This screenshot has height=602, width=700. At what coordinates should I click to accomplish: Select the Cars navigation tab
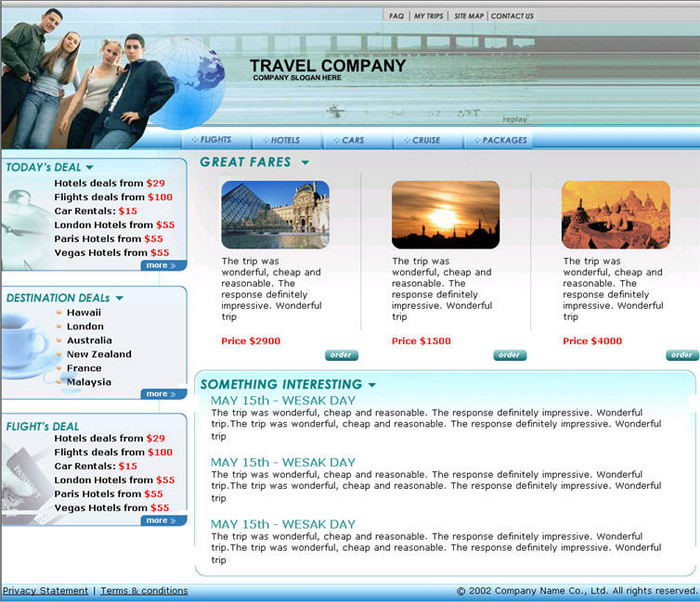coord(352,140)
